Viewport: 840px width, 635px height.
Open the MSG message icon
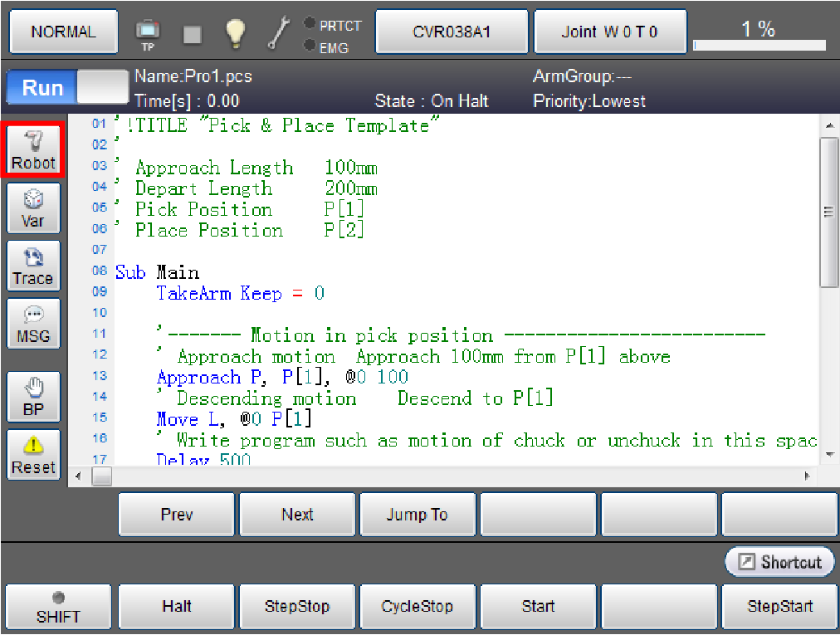pyautogui.click(x=32, y=325)
